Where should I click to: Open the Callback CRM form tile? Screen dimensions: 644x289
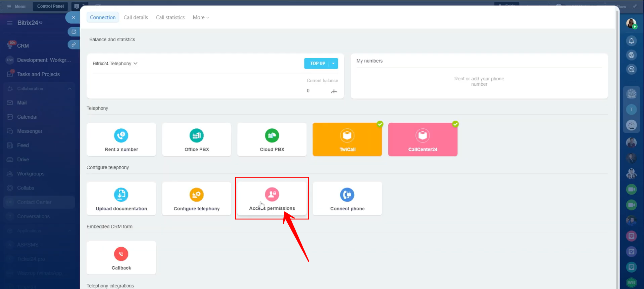pos(121,258)
